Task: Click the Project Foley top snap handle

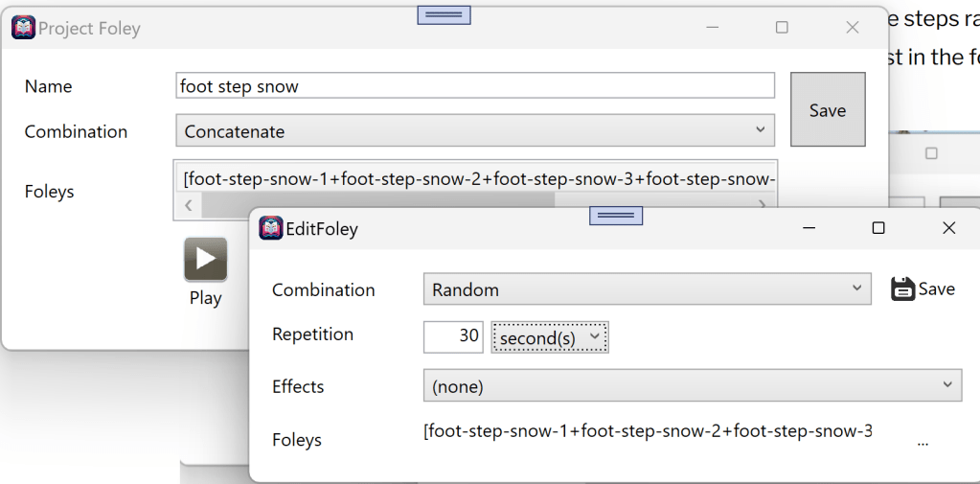Action: pos(444,14)
